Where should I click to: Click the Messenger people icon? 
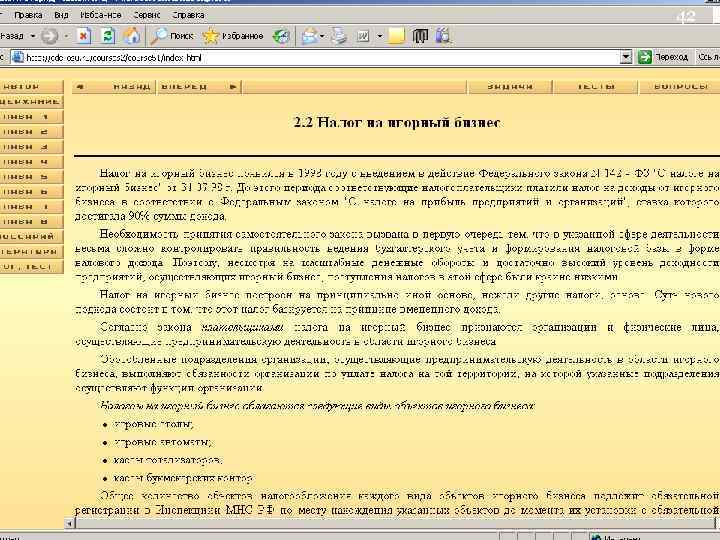coord(444,36)
